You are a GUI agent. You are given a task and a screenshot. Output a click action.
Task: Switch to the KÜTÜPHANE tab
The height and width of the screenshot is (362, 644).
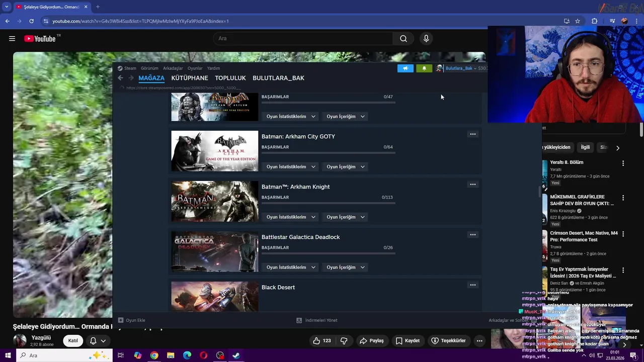pos(190,78)
